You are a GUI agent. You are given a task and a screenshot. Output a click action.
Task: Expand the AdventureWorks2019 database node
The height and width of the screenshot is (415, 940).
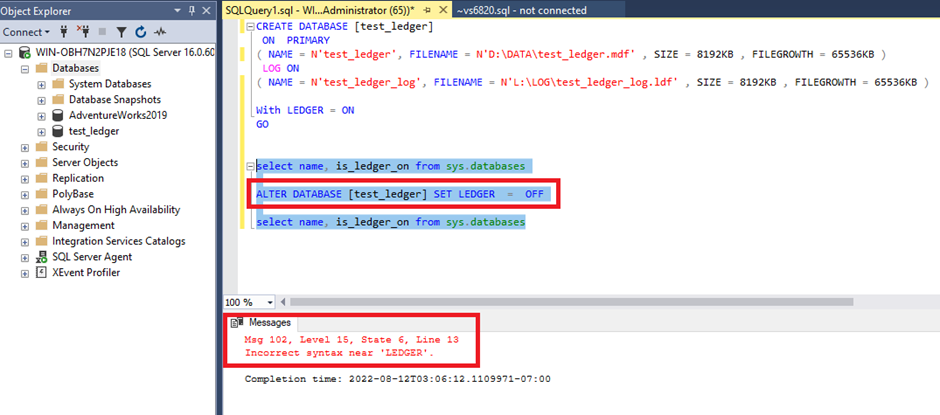pyautogui.click(x=41, y=116)
